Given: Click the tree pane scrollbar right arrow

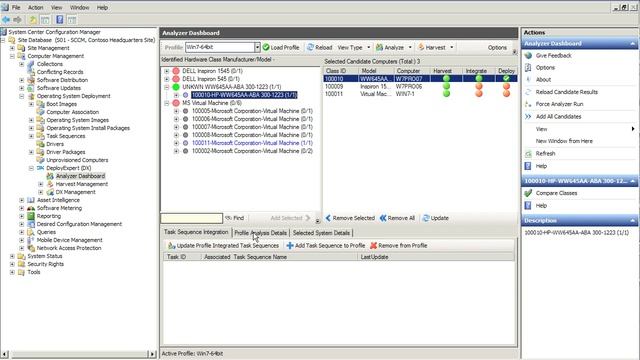Looking at the screenshot, I should [152, 354].
